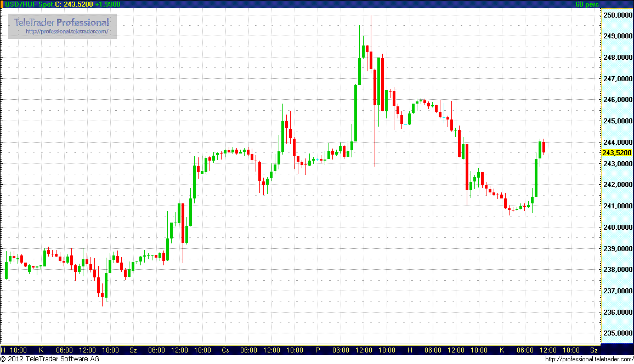Click the 241,0000 price axis label

point(618,206)
